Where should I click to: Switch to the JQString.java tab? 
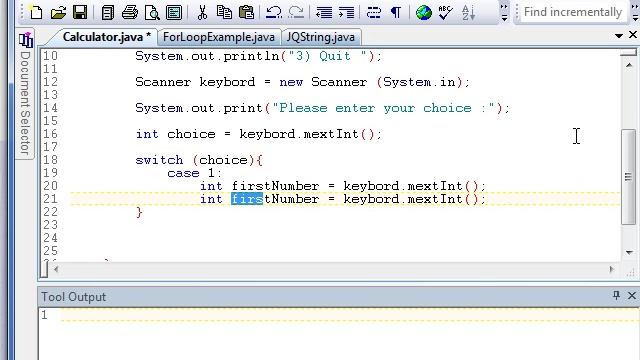coord(321,37)
